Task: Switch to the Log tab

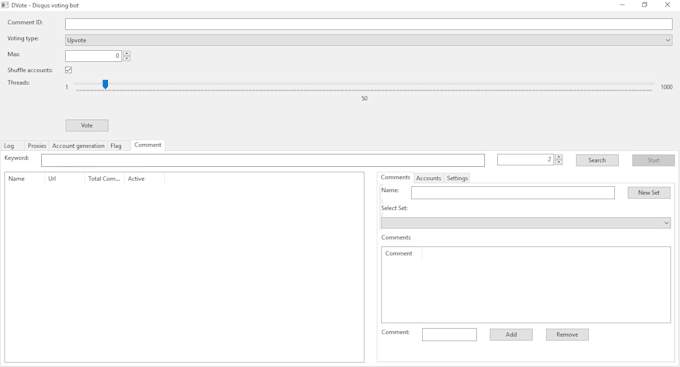Action: coord(9,146)
